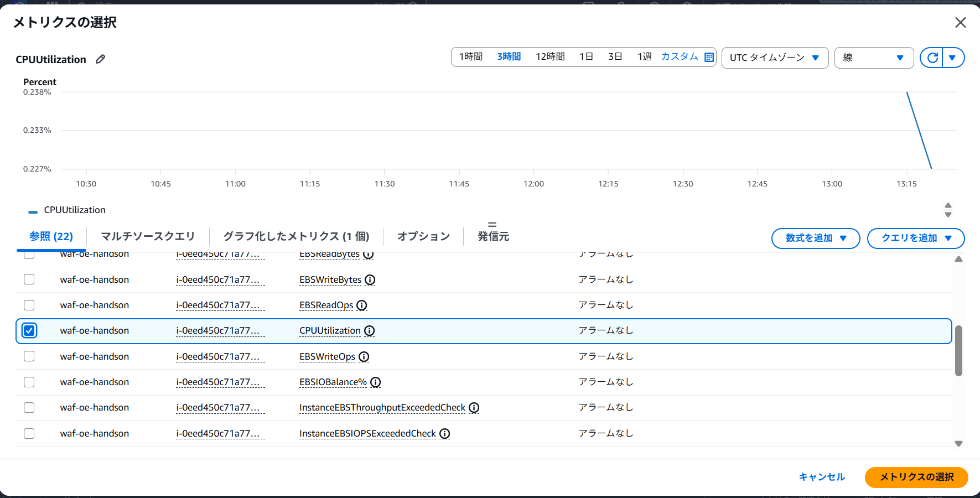Click アラームなし in the CPUUtilization row

606,330
